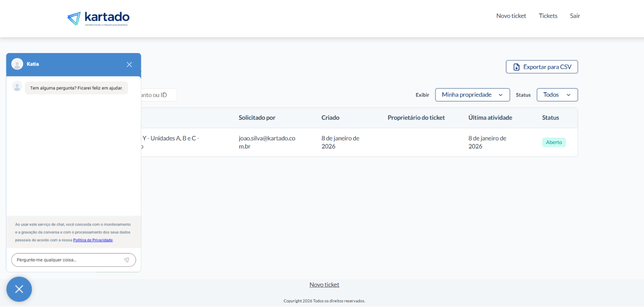
Task: Click the Novo ticket footer link
Action: point(324,285)
